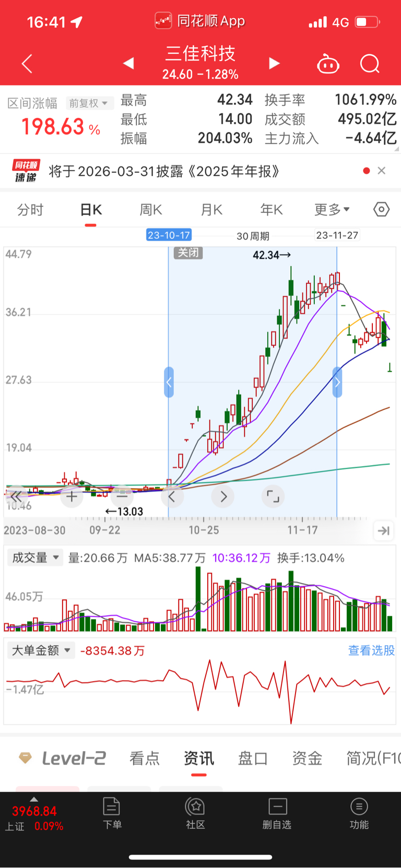401x868 pixels.
Task: Select the 日K tab
Action: click(91, 210)
